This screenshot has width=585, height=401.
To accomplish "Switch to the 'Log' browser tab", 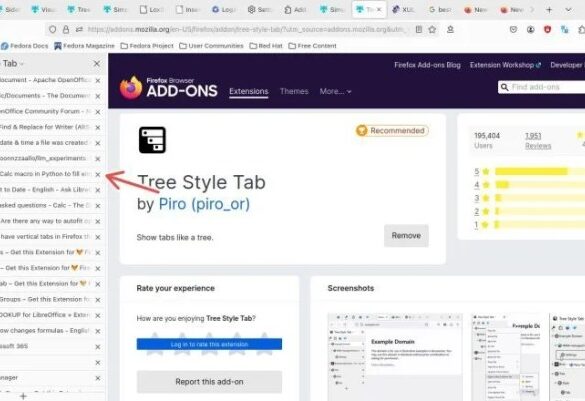I will [x=224, y=10].
